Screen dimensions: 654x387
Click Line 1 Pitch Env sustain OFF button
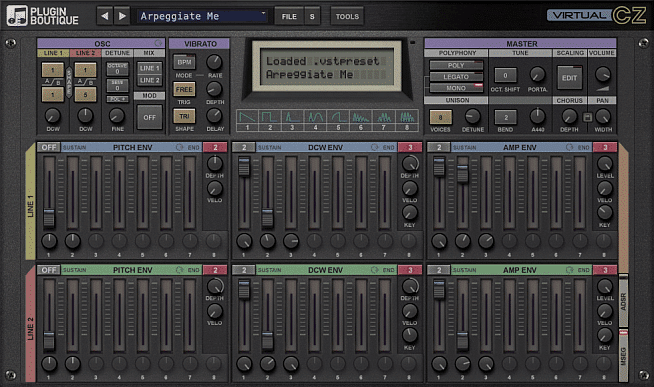click(49, 147)
